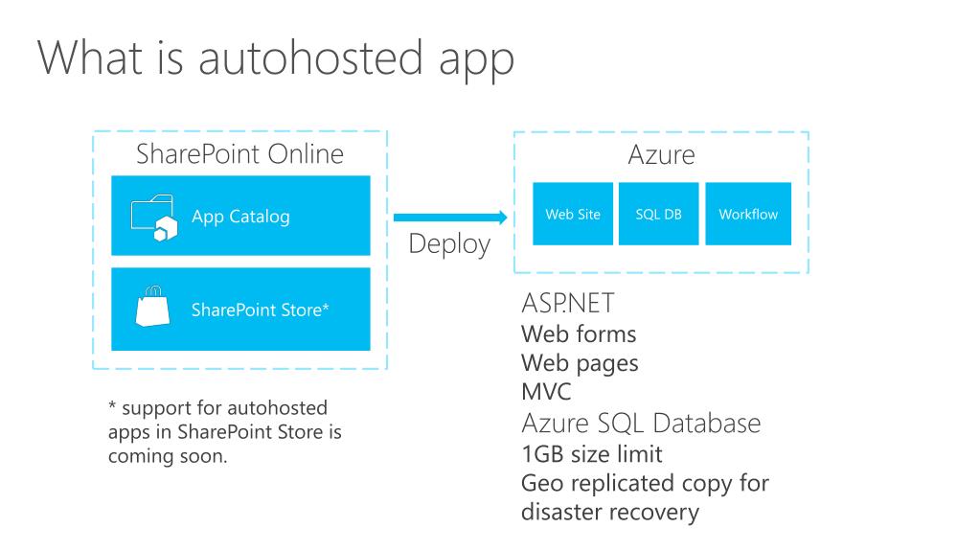The image size is (980, 551).
Task: Click the SharePoint Store shopping bag icon
Action: pos(153,307)
